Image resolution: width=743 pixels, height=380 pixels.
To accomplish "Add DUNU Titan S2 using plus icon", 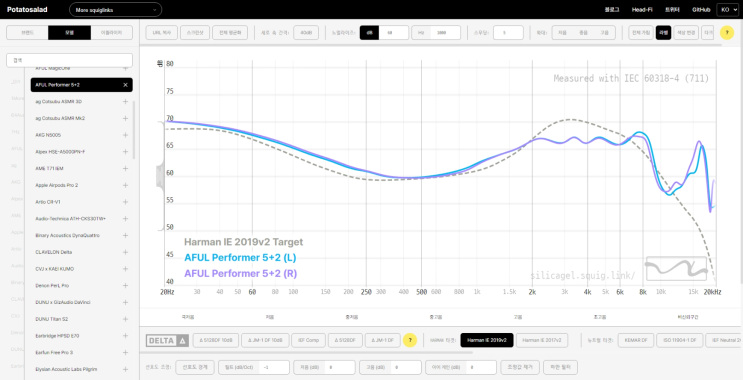I will coord(126,319).
